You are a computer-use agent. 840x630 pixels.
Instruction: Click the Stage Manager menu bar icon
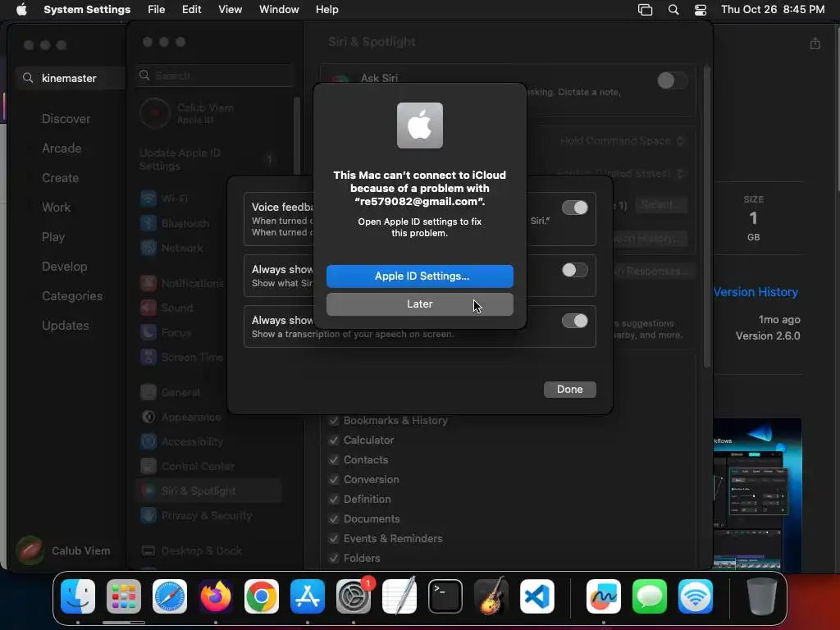click(x=645, y=10)
